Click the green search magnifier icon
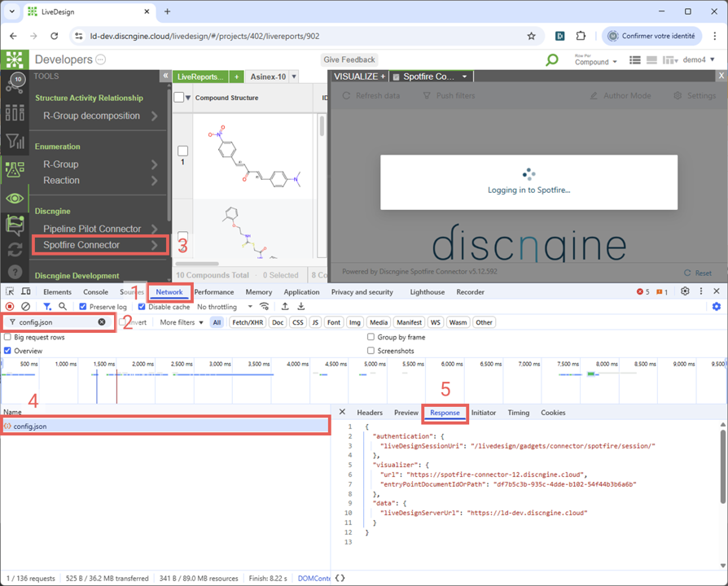The image size is (728, 586). [x=551, y=60]
